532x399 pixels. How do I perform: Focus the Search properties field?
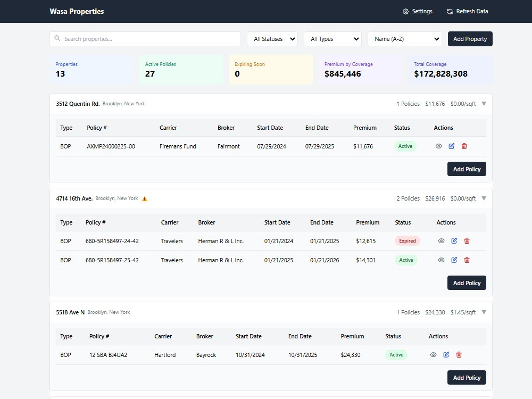point(145,39)
